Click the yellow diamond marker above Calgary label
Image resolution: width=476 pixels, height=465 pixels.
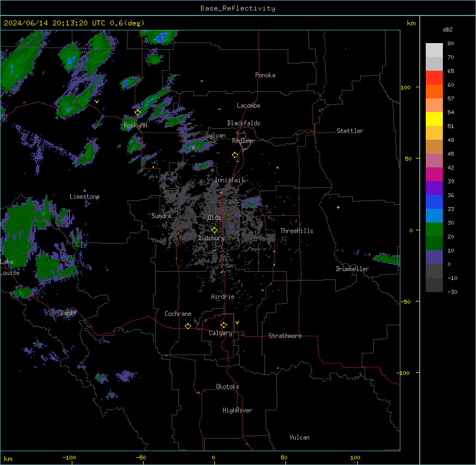point(224,325)
